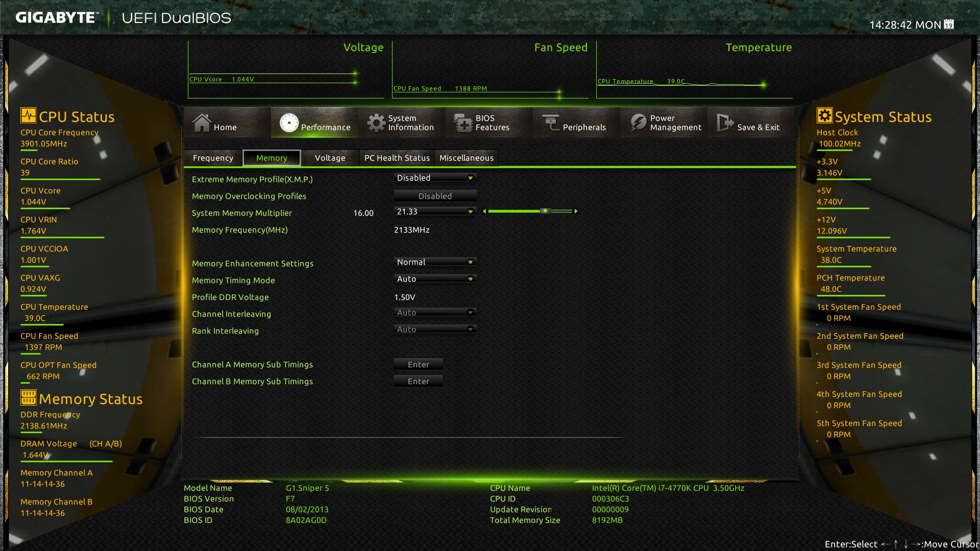
Task: Click the BIOS Date 08/02/2013 value
Action: (x=307, y=509)
